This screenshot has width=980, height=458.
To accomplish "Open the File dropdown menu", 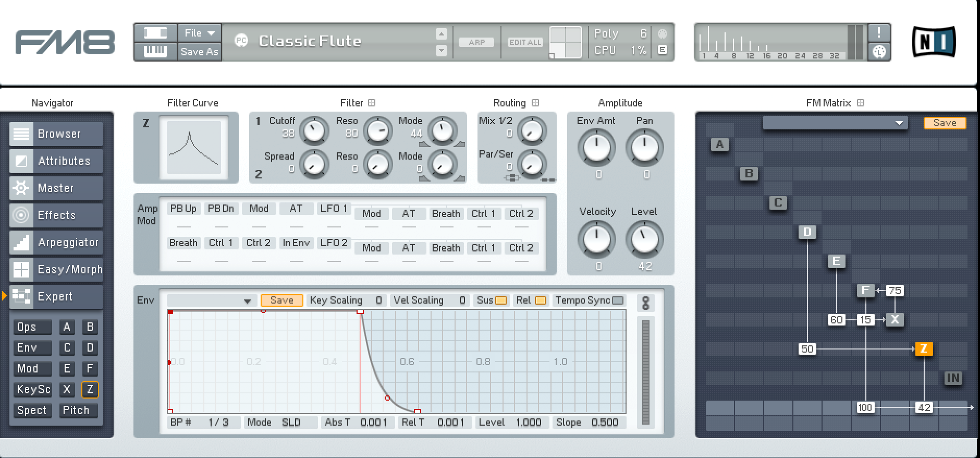I will (x=200, y=33).
